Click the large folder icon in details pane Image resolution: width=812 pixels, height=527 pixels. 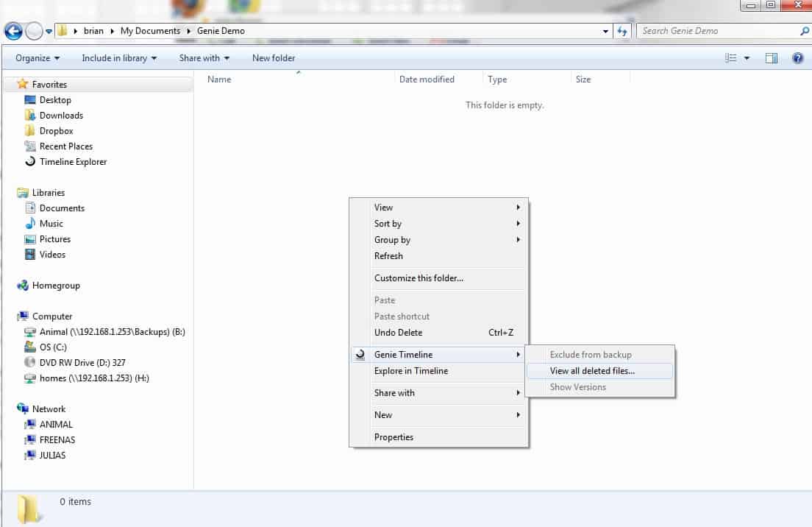tap(29, 509)
